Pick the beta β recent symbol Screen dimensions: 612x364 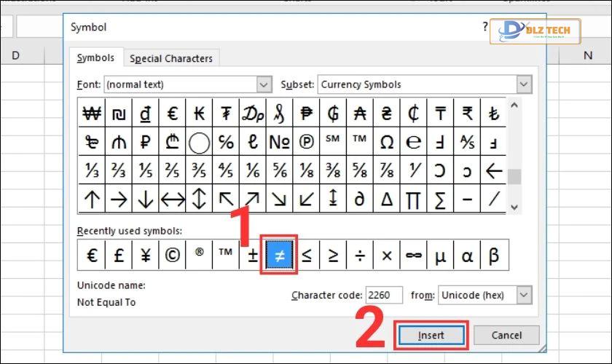[494, 255]
